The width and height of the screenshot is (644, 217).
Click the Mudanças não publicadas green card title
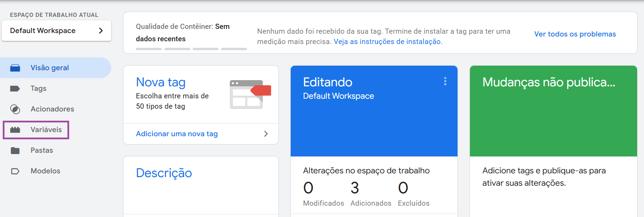tap(549, 82)
